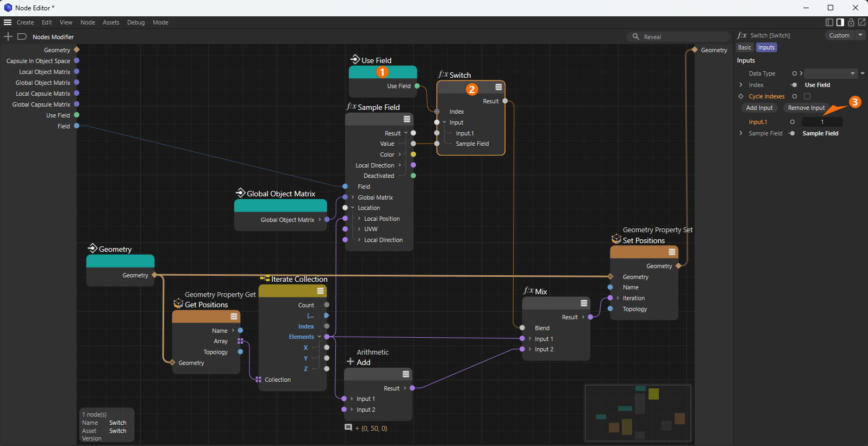Select the Inputs tab
The height and width of the screenshot is (446, 868).
click(766, 47)
